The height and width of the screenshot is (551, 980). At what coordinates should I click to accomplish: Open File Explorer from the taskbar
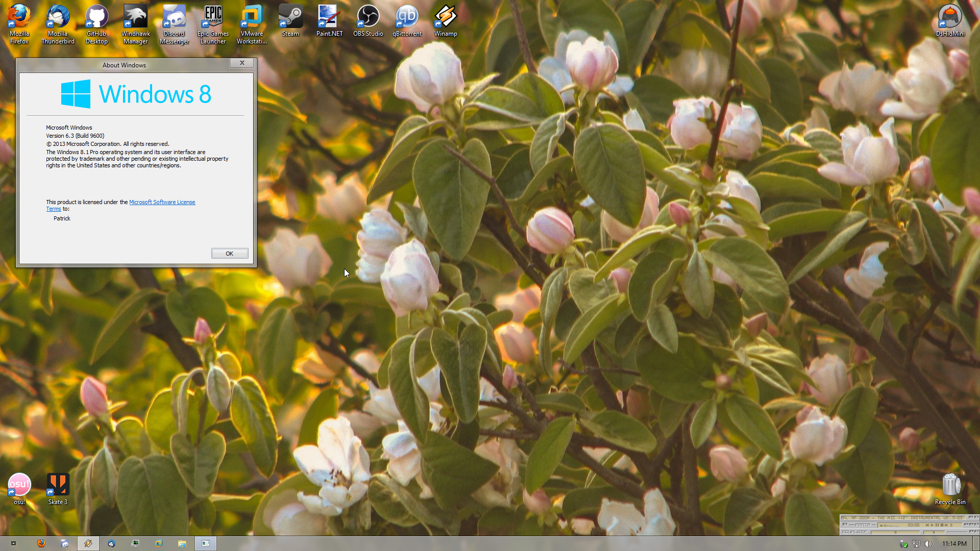point(182,543)
